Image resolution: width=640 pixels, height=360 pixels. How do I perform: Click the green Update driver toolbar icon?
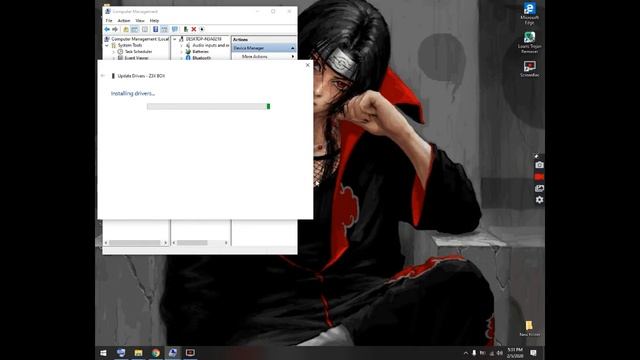186,29
